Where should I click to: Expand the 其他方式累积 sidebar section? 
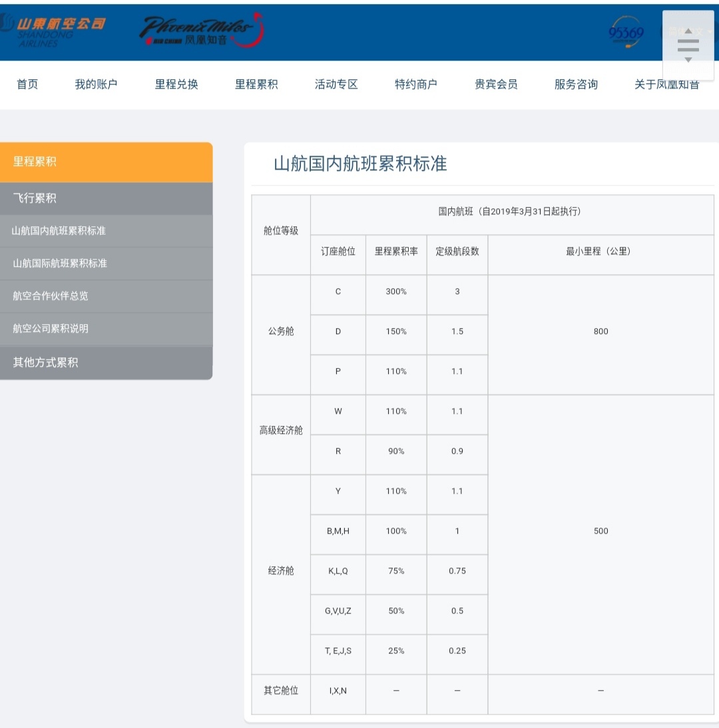(107, 363)
